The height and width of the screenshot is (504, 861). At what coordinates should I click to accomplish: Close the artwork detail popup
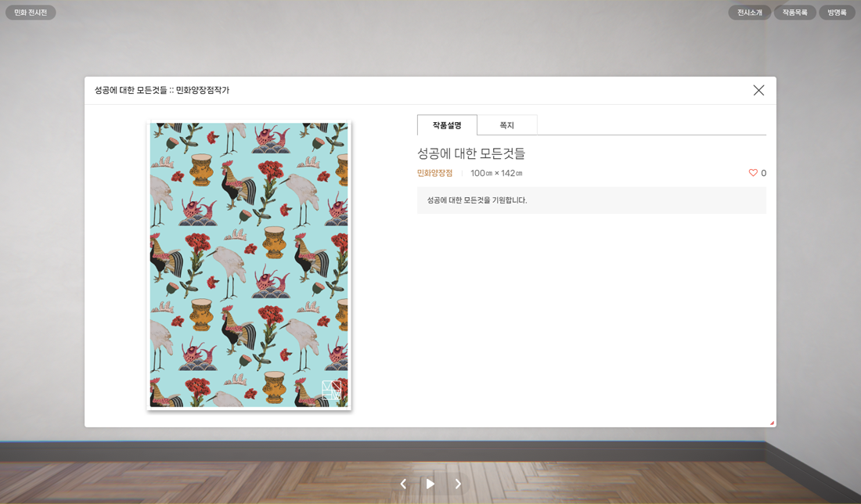pyautogui.click(x=758, y=90)
